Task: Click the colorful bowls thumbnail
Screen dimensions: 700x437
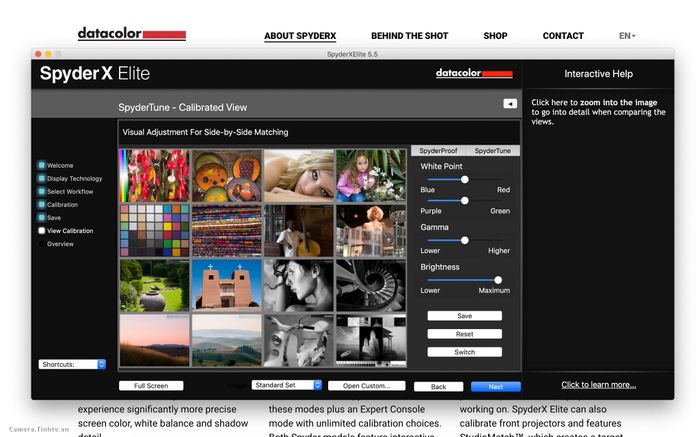Action: point(227,176)
